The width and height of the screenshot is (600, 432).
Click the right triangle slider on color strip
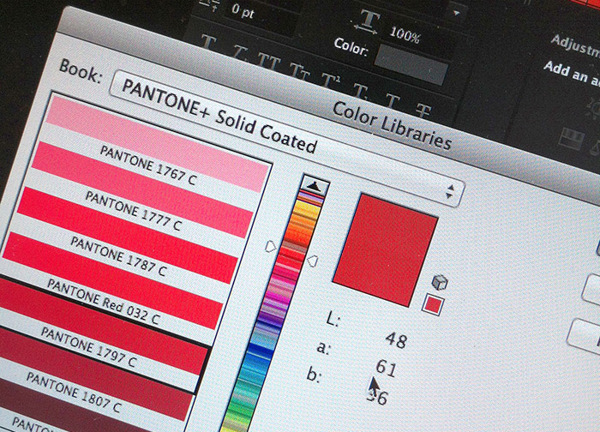click(x=312, y=261)
